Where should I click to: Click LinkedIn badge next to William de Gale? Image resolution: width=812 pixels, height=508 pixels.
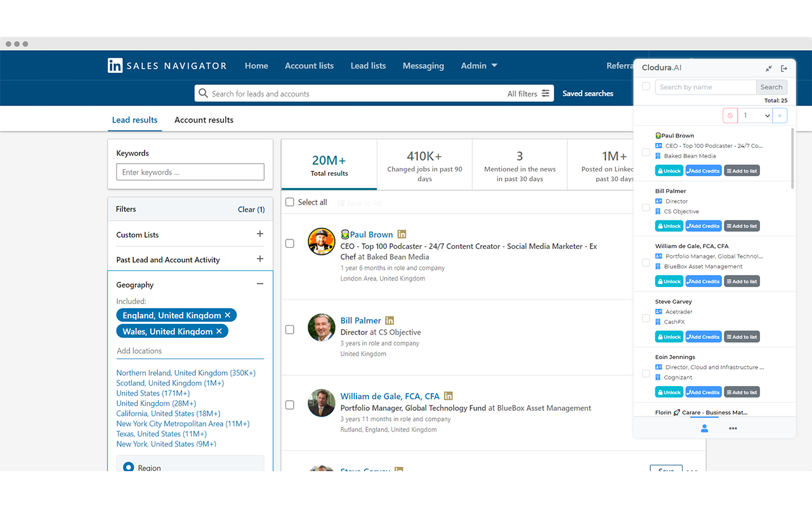click(449, 396)
